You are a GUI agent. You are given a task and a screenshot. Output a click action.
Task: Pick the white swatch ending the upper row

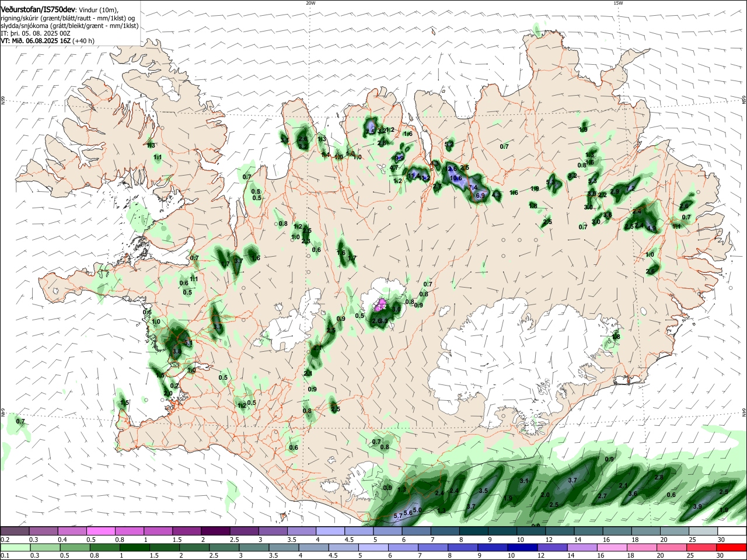tap(731, 531)
